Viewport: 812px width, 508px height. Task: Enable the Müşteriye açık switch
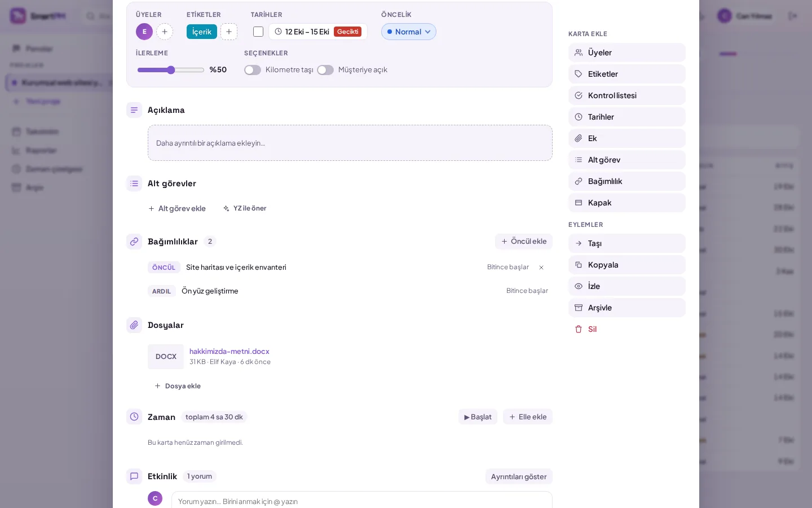pos(325,70)
